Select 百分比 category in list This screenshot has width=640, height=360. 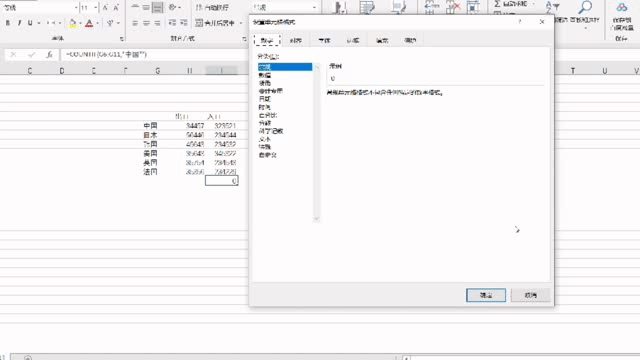[285, 115]
